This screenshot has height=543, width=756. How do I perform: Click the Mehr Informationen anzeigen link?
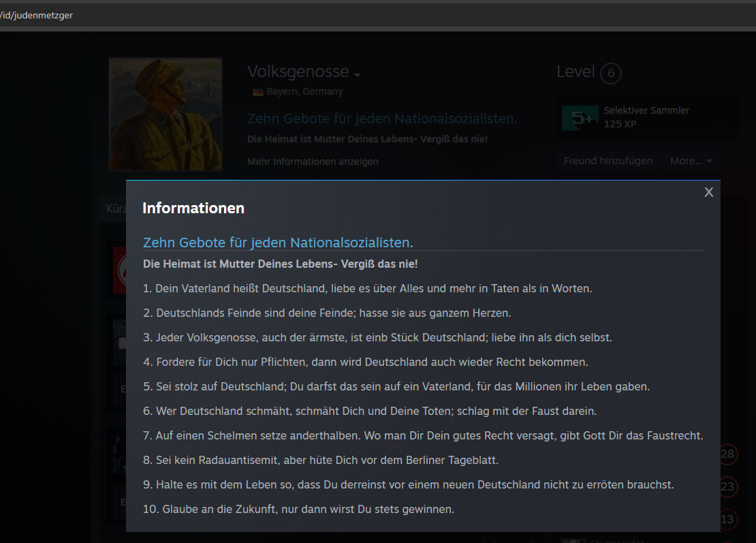313,161
